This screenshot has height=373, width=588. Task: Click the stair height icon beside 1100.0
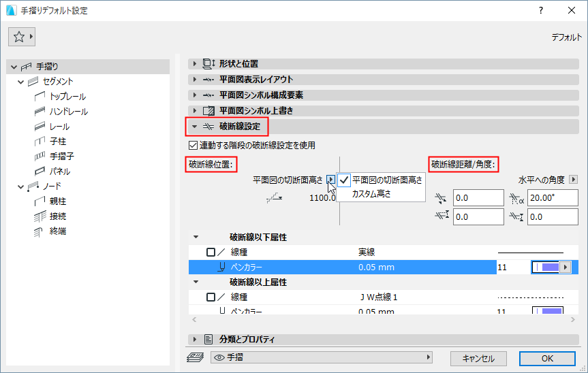pyautogui.click(x=274, y=198)
